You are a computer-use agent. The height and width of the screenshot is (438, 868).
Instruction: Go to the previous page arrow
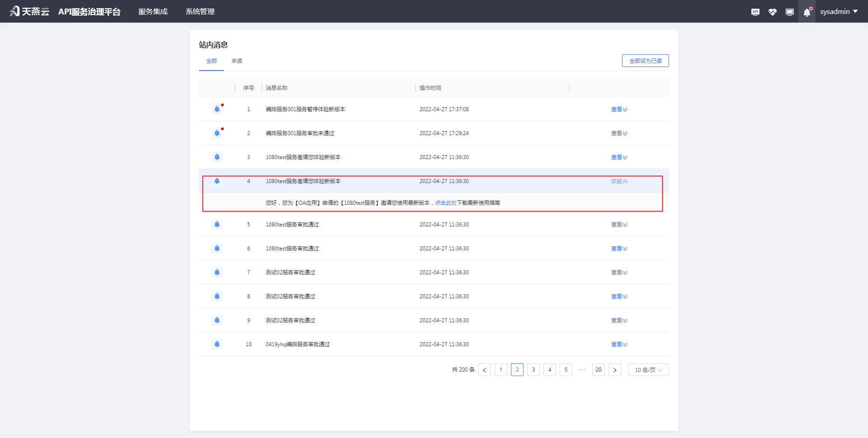pos(485,370)
